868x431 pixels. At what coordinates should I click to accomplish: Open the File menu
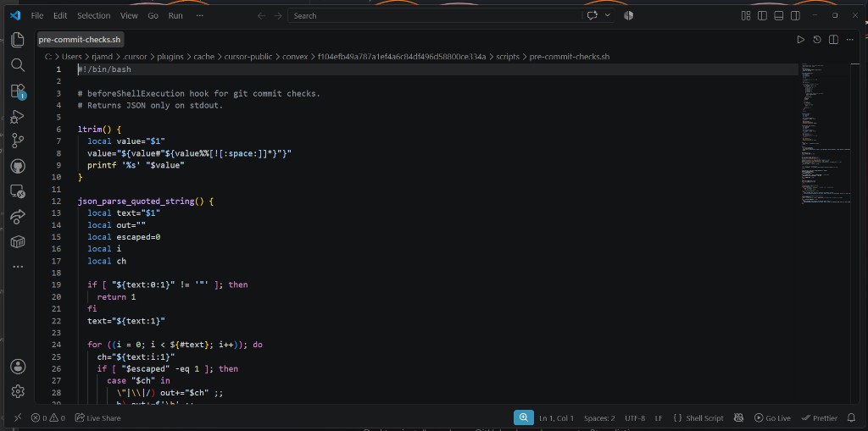(x=37, y=15)
